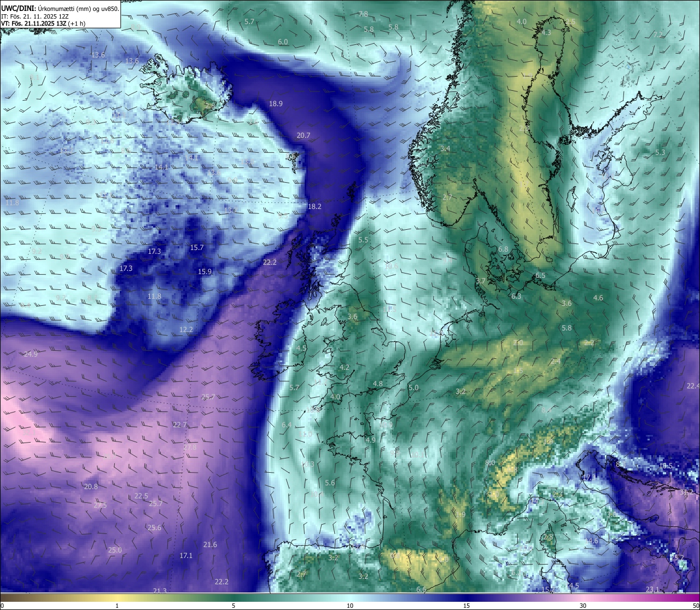
Task: Click the 5 tick on the color scale
Action: [234, 606]
